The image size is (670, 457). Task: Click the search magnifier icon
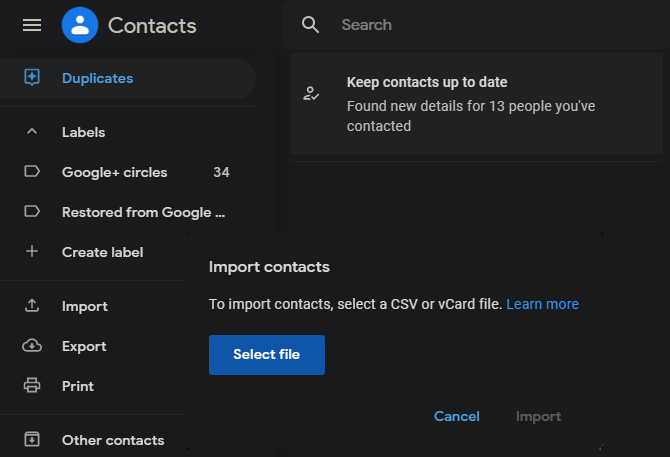(x=310, y=25)
